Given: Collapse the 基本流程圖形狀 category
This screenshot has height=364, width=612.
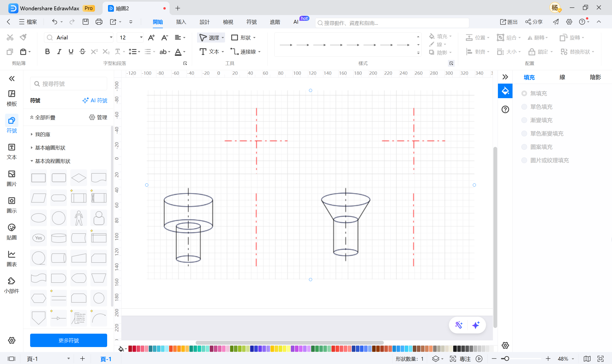Looking at the screenshot, I should tap(52, 161).
